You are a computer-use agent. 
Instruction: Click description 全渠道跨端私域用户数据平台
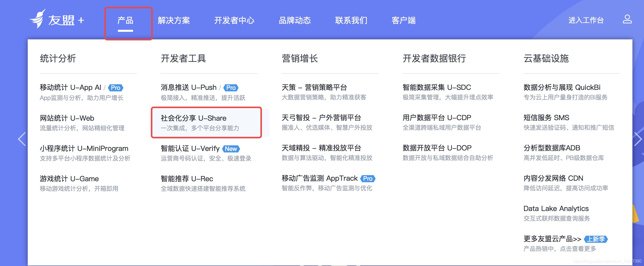(442, 127)
